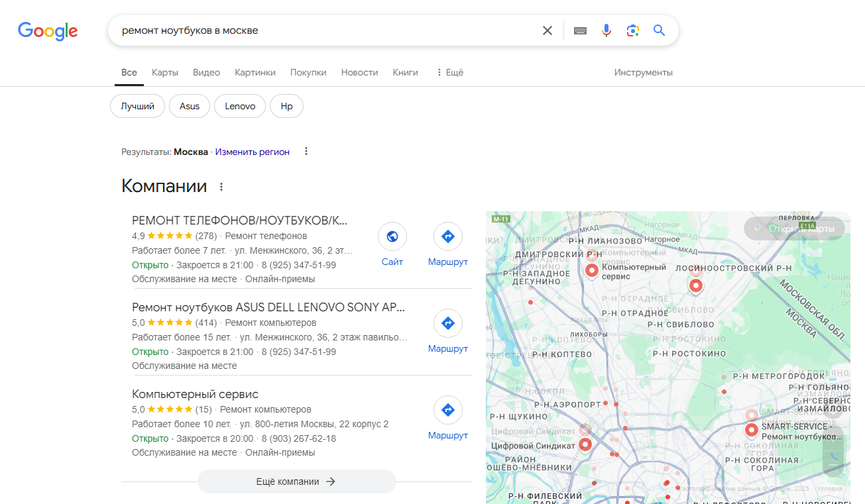Image resolution: width=865 pixels, height=504 pixels.
Task: Open three-dot menu beside Компании heading
Action: click(x=221, y=187)
